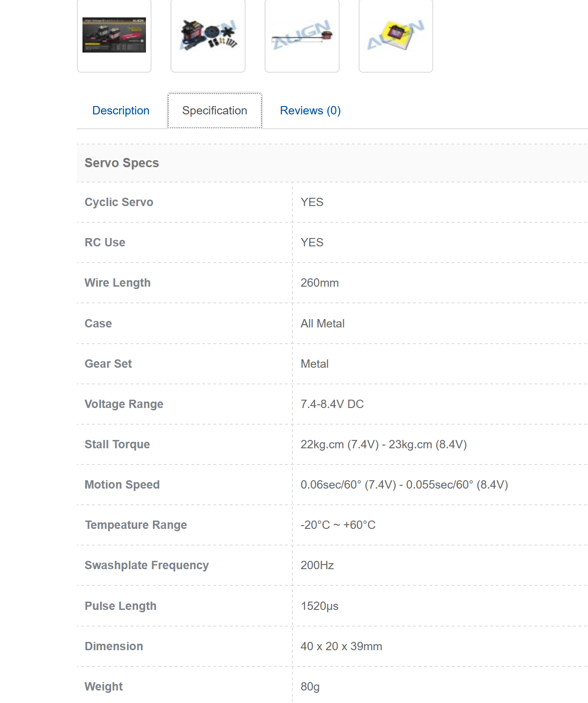
Task: View the yellow packaged servo thumbnail
Action: pos(396,35)
